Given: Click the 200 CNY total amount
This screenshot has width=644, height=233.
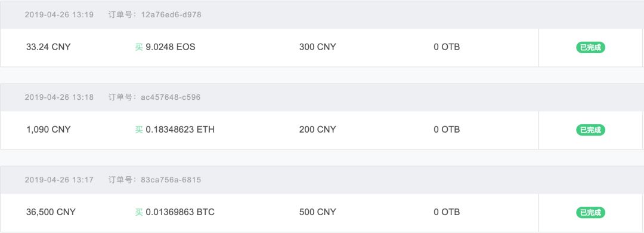Looking at the screenshot, I should point(317,130).
